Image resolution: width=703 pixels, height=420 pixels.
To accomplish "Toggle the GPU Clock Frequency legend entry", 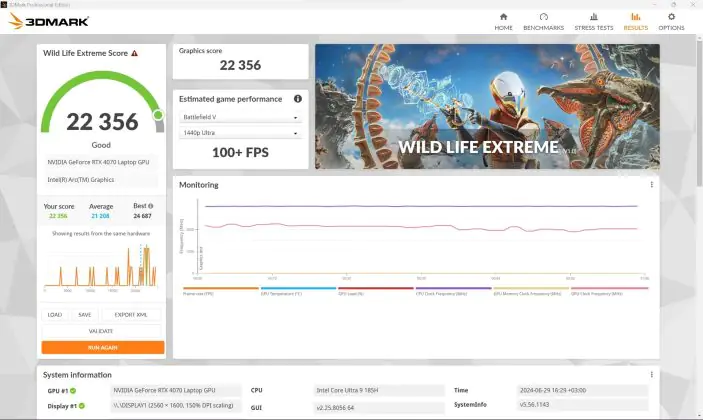I will point(609,291).
